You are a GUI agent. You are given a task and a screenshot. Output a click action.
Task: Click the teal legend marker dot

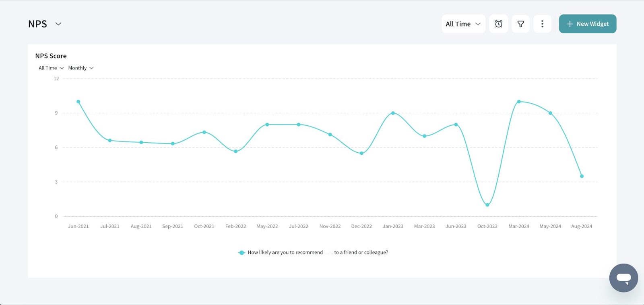242,253
